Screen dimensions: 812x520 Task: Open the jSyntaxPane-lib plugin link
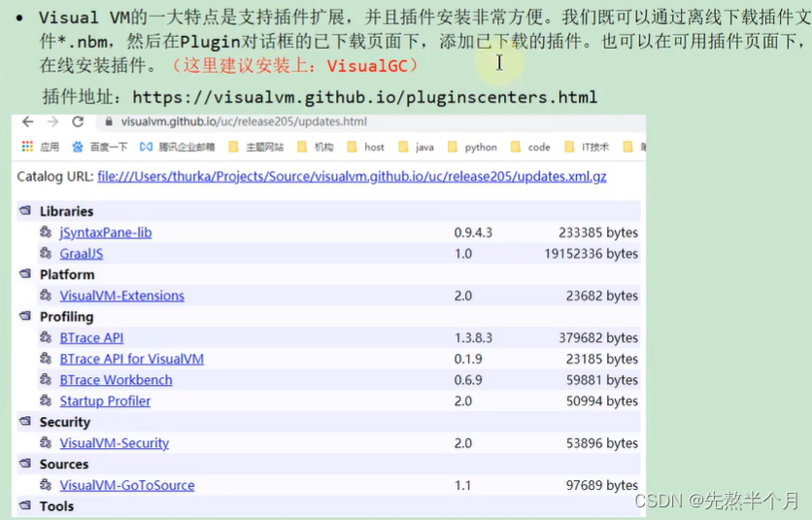(x=106, y=232)
